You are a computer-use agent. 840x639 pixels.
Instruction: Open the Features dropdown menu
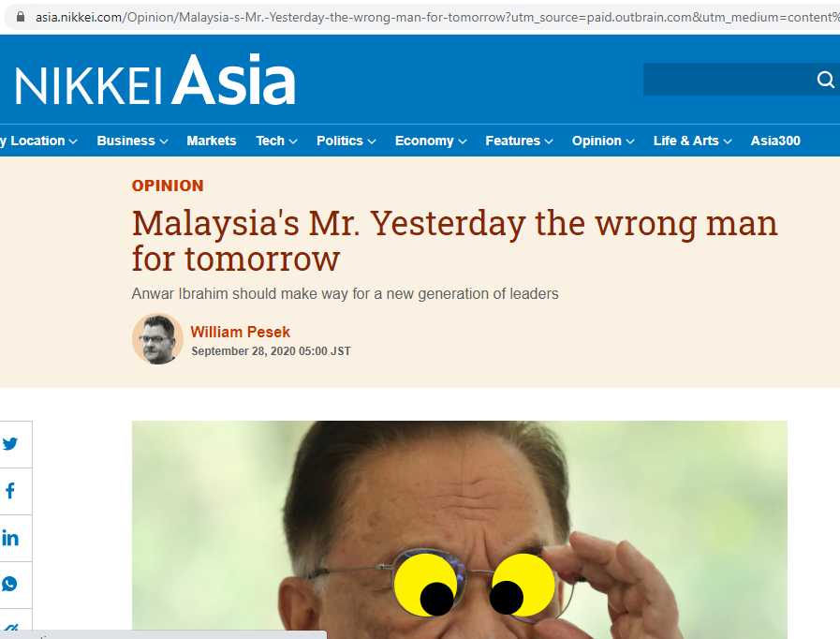pos(519,141)
